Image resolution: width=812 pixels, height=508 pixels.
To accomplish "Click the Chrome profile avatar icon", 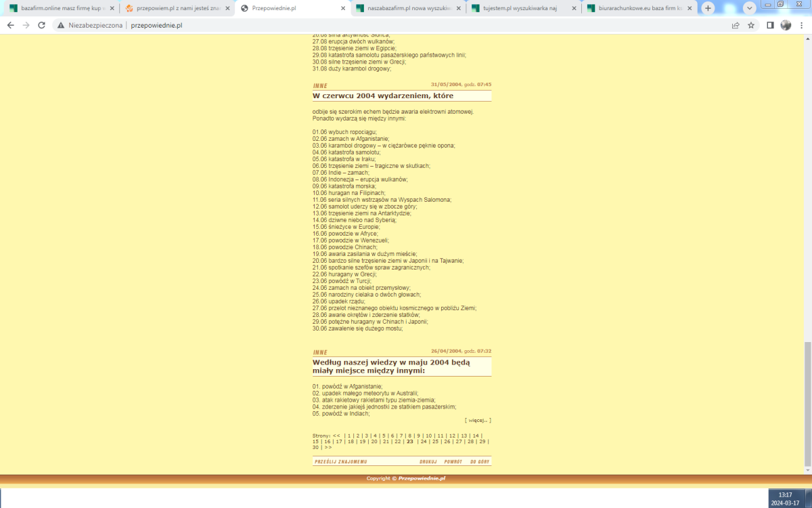I will (x=786, y=25).
